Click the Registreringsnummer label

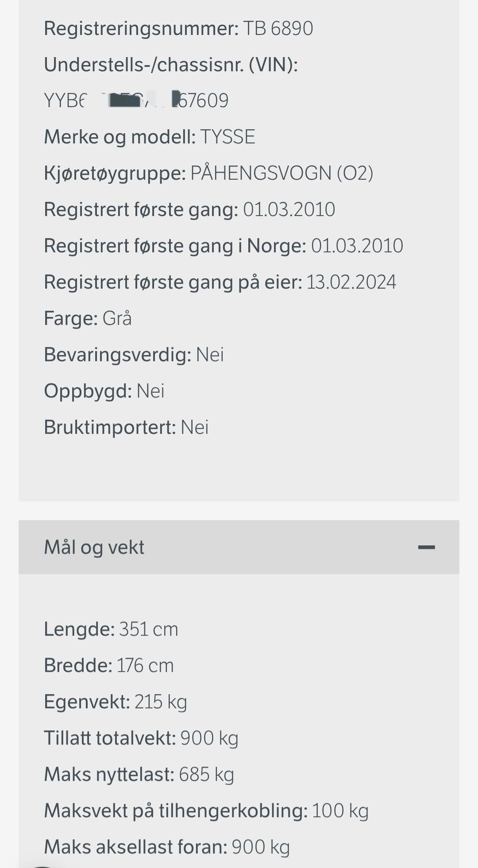(141, 29)
